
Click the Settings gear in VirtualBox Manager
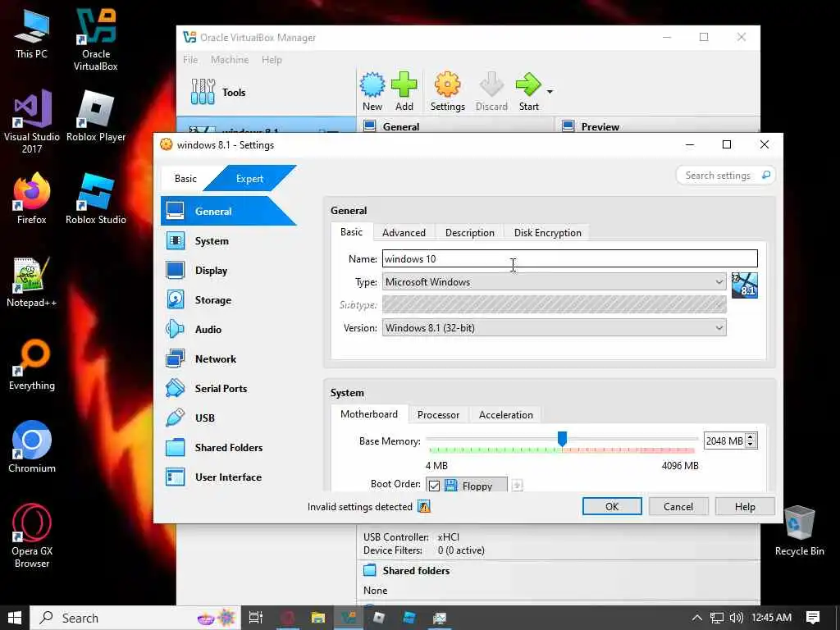click(x=447, y=84)
